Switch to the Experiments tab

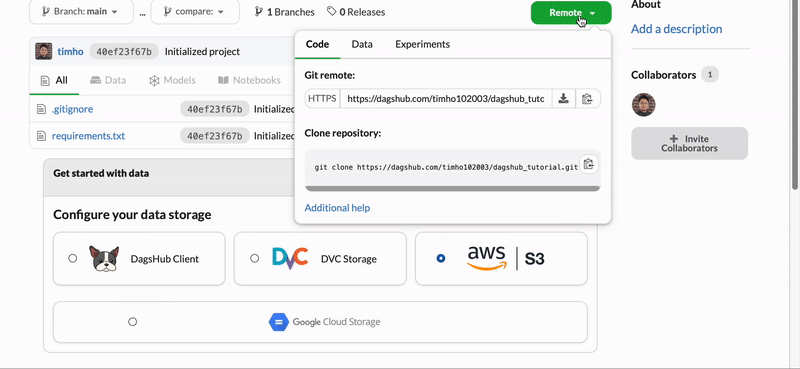tap(422, 44)
